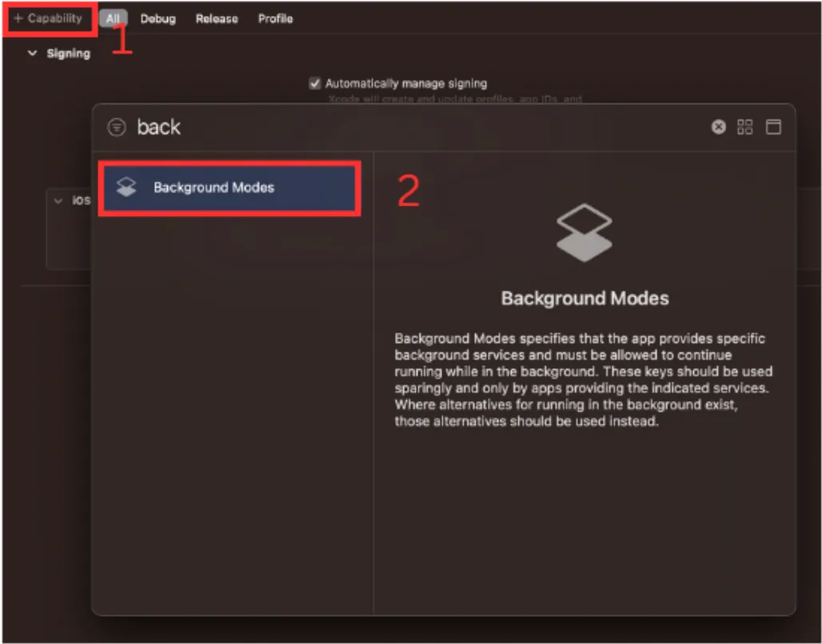Toggle the detail pane window icon
The height and width of the screenshot is (644, 822).
(x=773, y=127)
